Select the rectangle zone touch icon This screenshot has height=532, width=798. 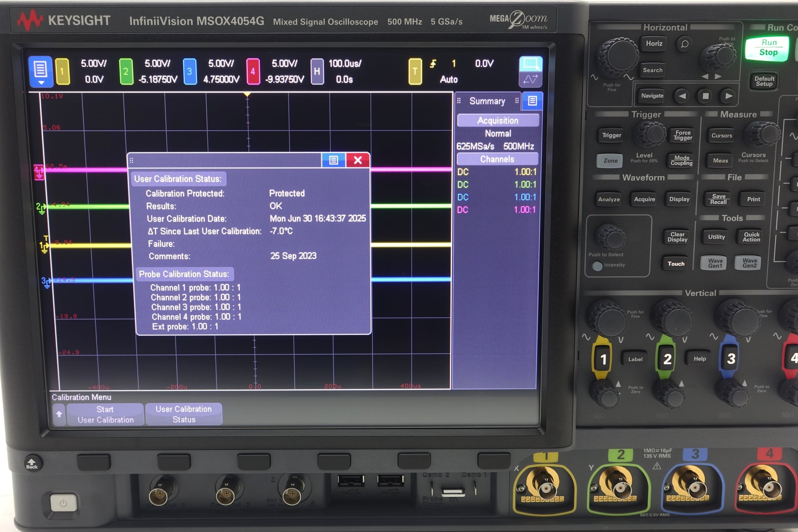point(531,62)
